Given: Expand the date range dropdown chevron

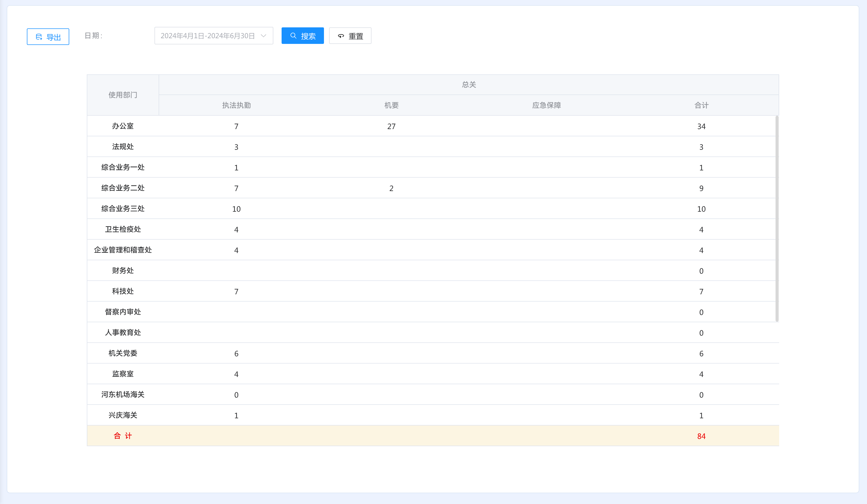Looking at the screenshot, I should coord(264,36).
